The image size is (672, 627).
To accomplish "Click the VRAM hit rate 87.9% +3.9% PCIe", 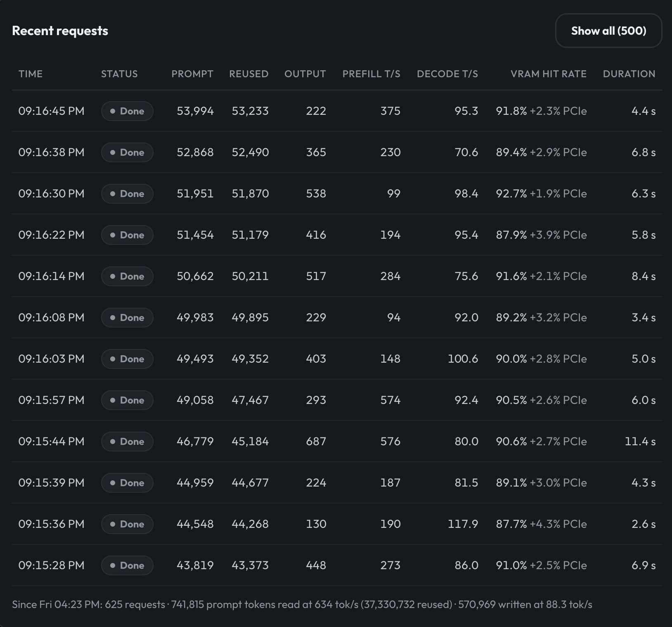I will [x=541, y=235].
